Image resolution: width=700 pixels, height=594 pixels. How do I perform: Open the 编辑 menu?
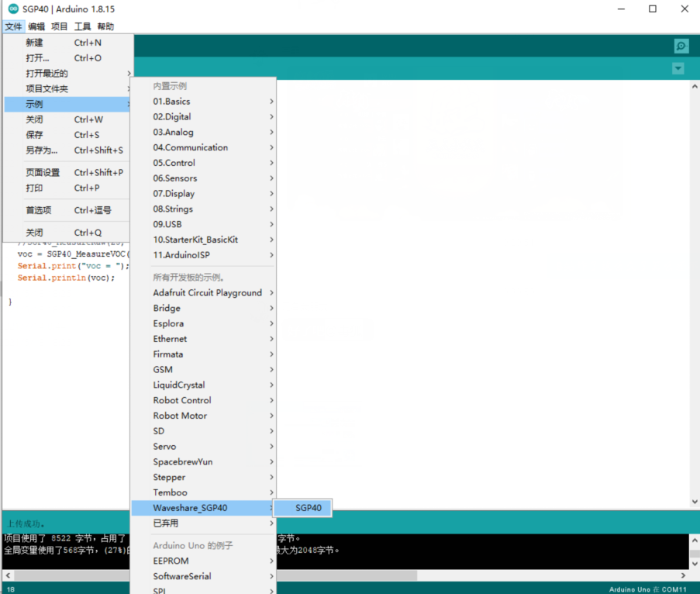36,26
